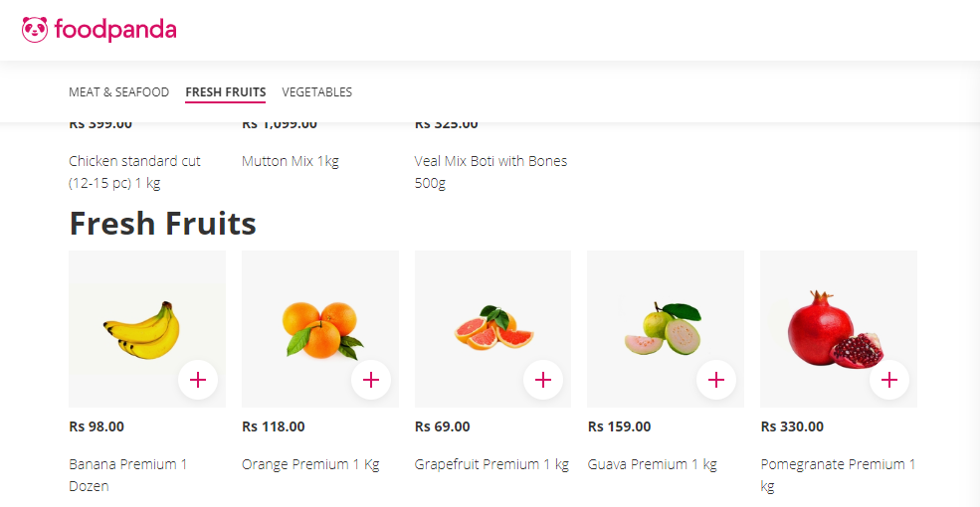Click the Guava Premium 1 kg title
The height and width of the screenshot is (507, 980).
[x=652, y=464]
